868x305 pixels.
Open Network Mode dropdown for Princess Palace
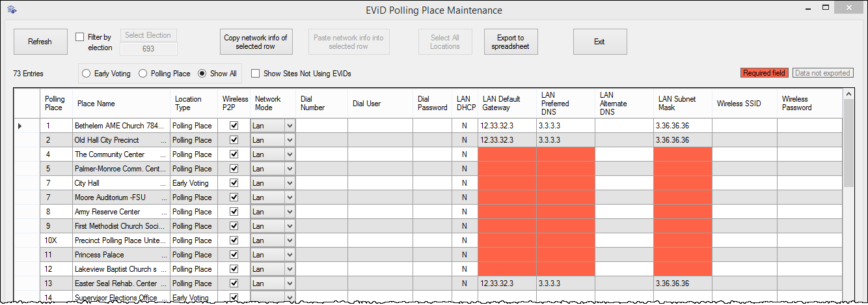pyautogui.click(x=290, y=255)
